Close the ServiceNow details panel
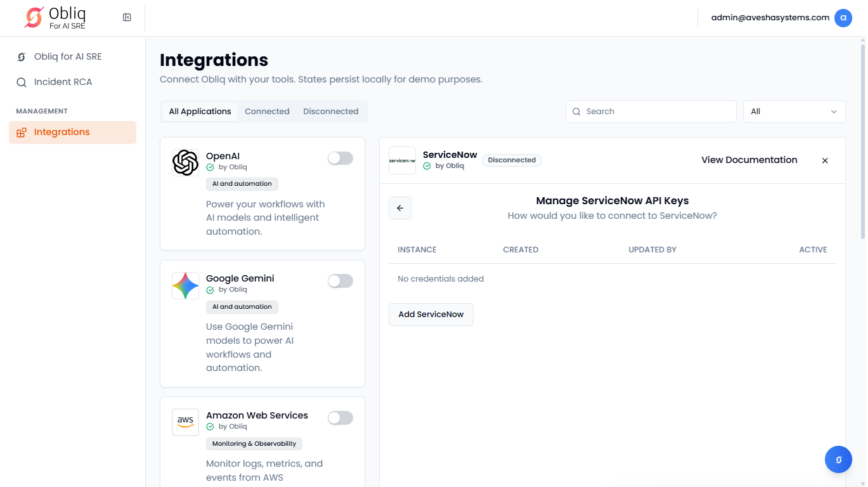 click(x=825, y=160)
